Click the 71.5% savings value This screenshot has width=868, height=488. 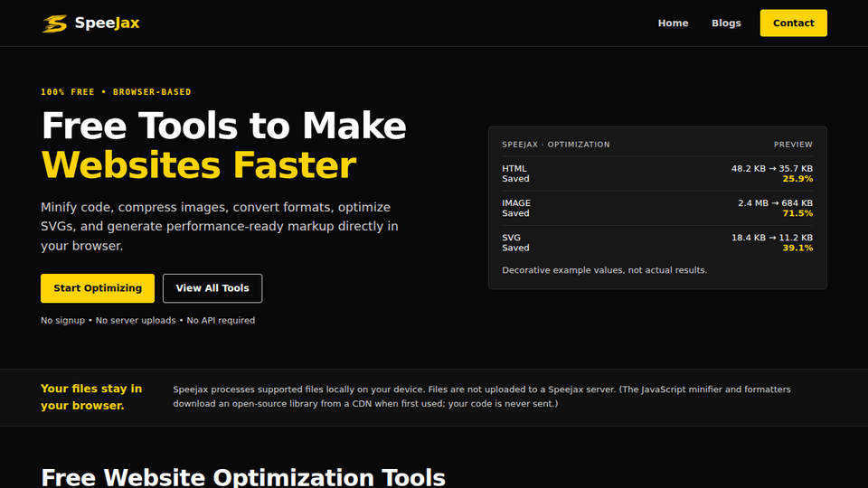point(797,213)
